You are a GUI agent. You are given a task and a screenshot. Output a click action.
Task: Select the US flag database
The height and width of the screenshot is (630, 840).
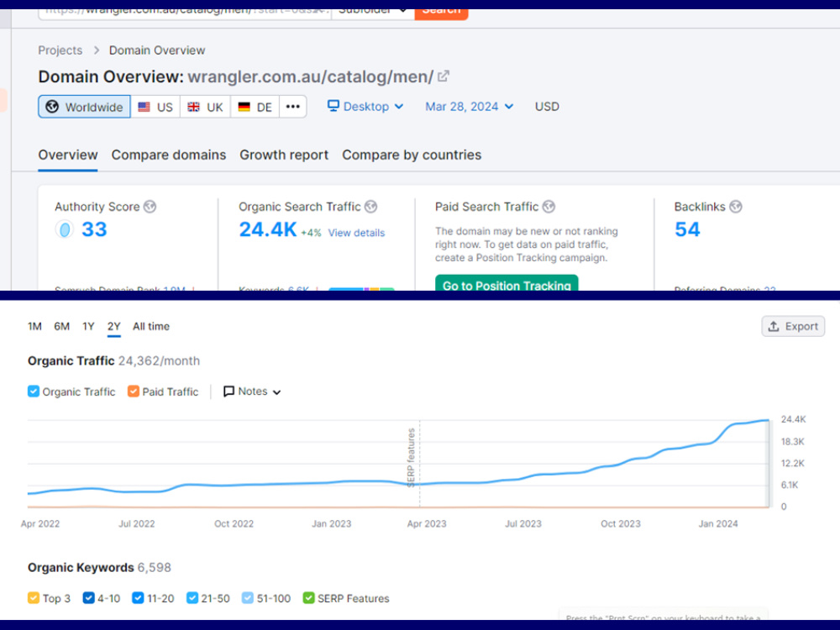[x=155, y=107]
